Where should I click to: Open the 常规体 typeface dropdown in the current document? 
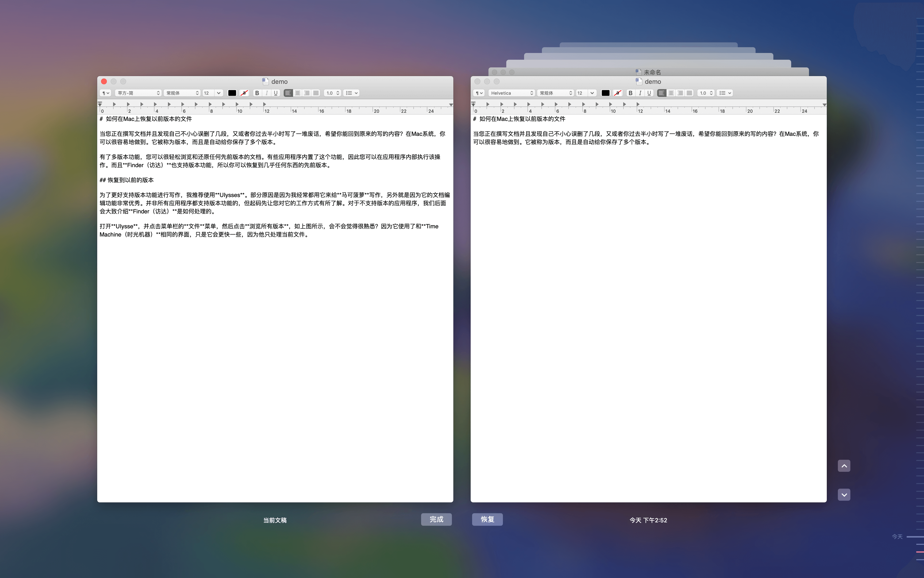point(182,93)
